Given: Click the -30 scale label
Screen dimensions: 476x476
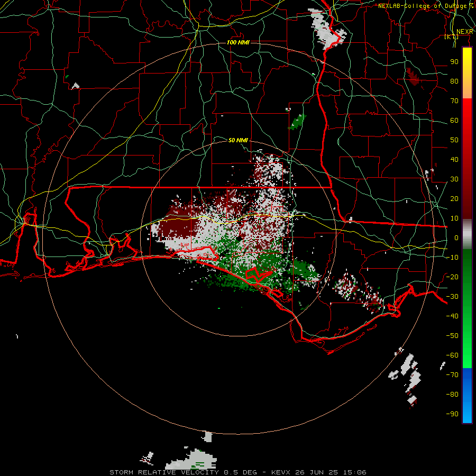Looking at the screenshot, I should click(452, 297).
